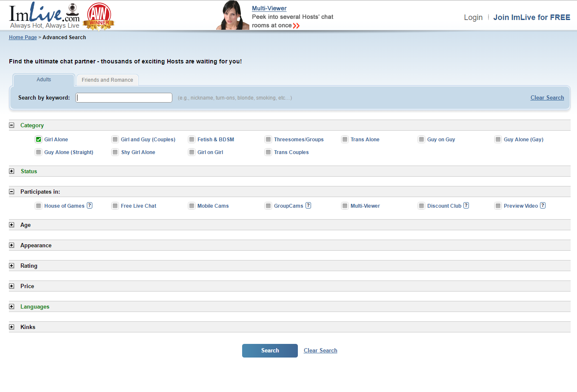Enable the Free Live Chat checkbox
Screen dimensions: 577x392
click(x=115, y=206)
